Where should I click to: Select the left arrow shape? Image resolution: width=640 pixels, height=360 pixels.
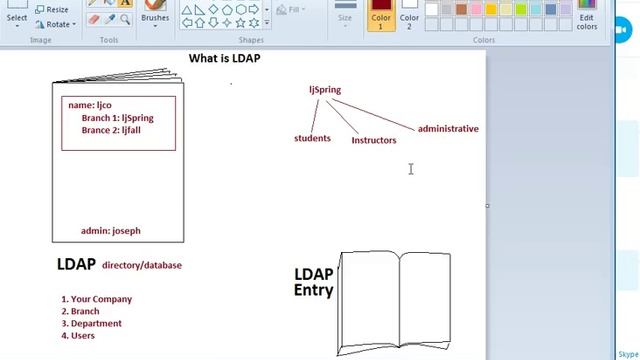(187, 22)
